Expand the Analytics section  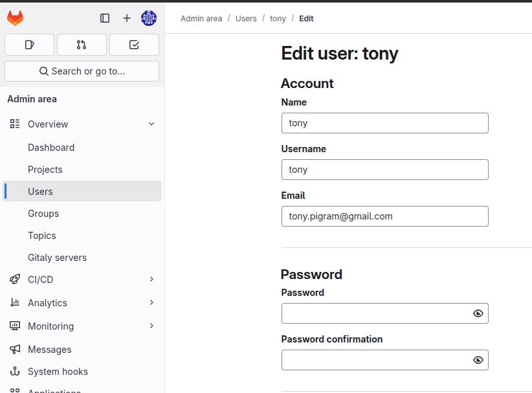click(151, 303)
